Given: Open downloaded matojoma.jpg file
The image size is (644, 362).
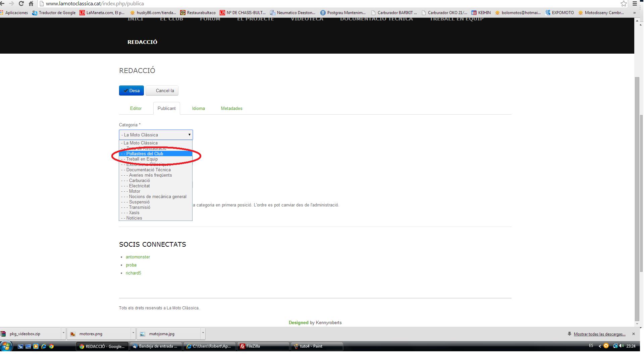Looking at the screenshot, I should point(169,334).
